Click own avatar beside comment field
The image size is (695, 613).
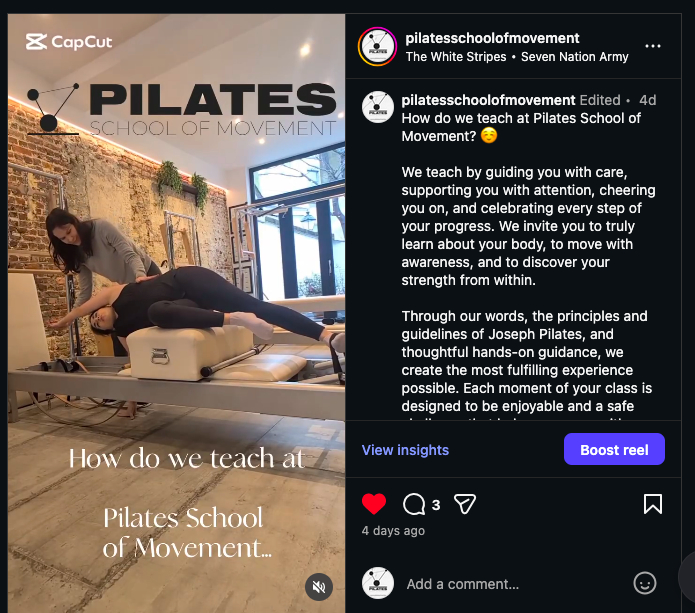coord(378,583)
